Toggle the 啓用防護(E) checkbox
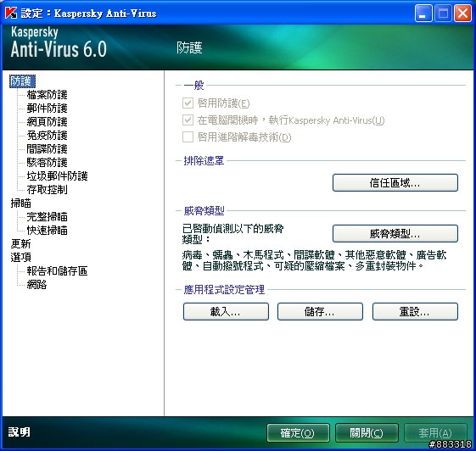The width and height of the screenshot is (476, 451). pyautogui.click(x=188, y=103)
